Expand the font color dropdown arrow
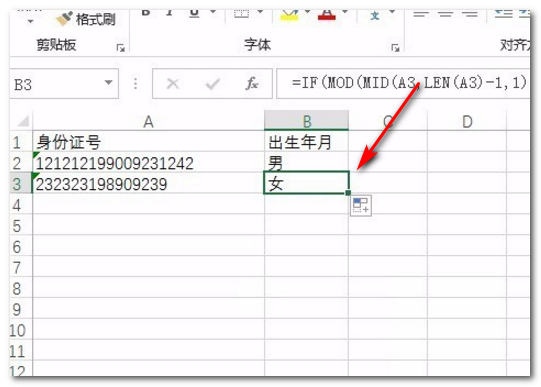The image size is (541, 387). [x=345, y=12]
